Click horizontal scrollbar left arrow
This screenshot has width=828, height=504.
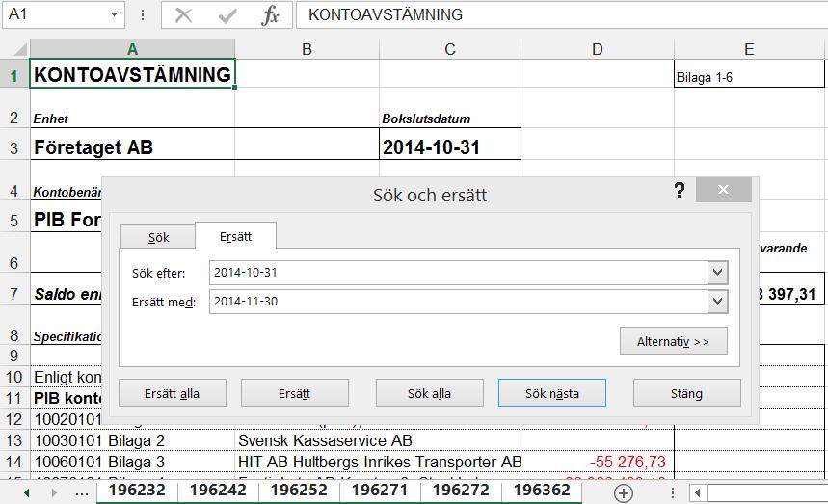[698, 492]
